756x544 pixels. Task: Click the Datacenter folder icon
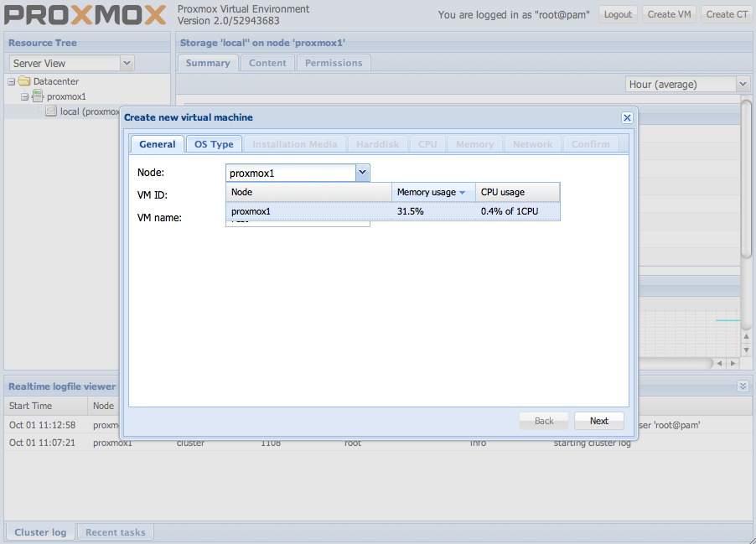click(24, 81)
